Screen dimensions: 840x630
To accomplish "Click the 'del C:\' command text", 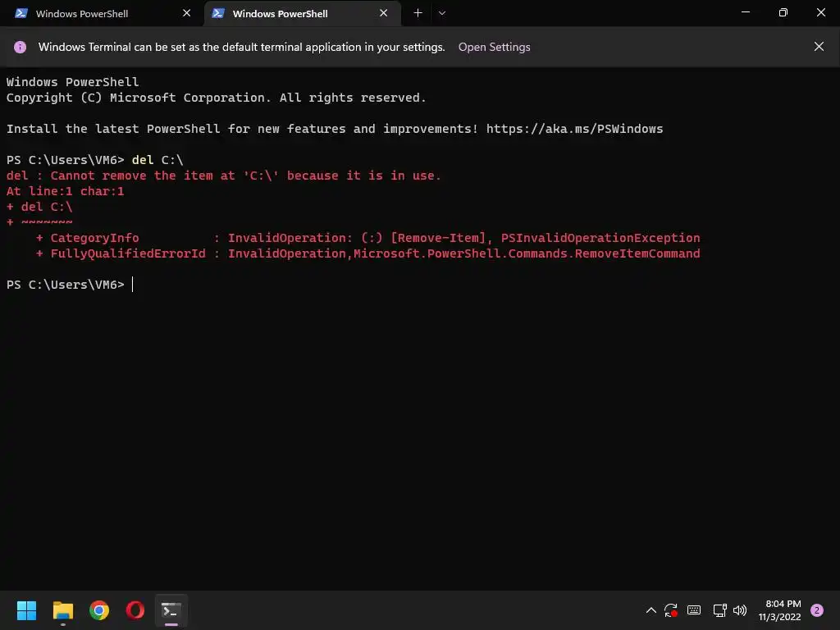I will click(x=157, y=160).
